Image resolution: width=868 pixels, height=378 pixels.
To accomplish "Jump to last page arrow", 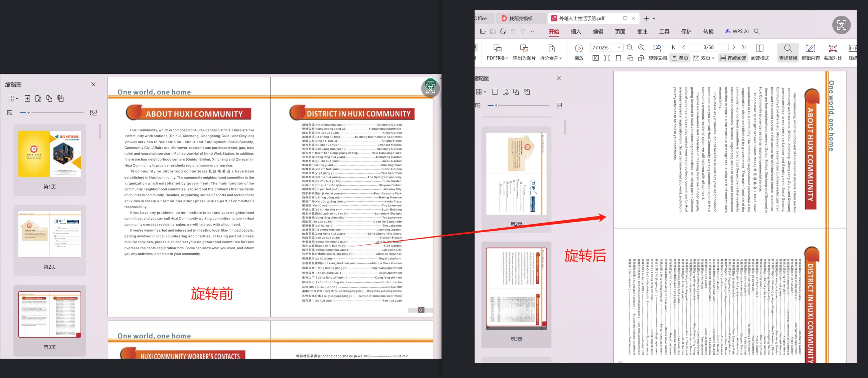I will click(744, 47).
